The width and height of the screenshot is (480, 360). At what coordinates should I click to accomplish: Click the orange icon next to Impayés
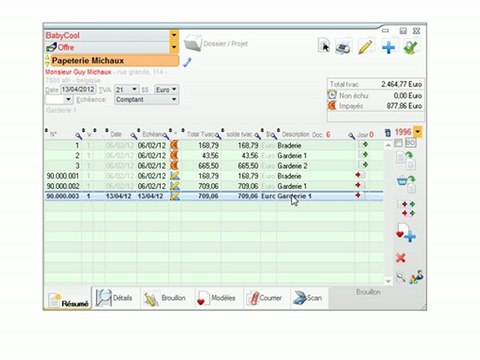332,106
